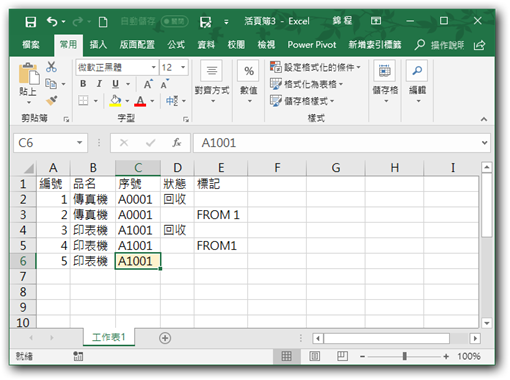Open the Power Pivot tab
This screenshot has height=380, width=510.
312,45
